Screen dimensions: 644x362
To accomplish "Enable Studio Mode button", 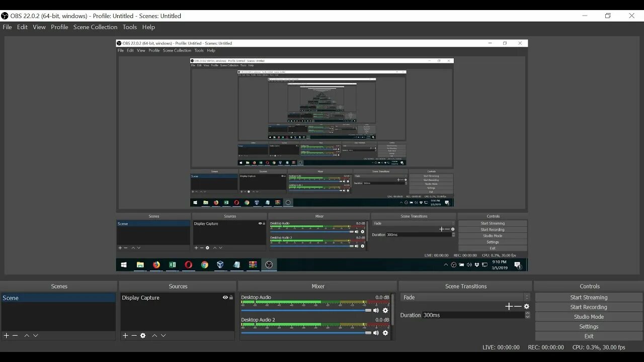I will 589,317.
